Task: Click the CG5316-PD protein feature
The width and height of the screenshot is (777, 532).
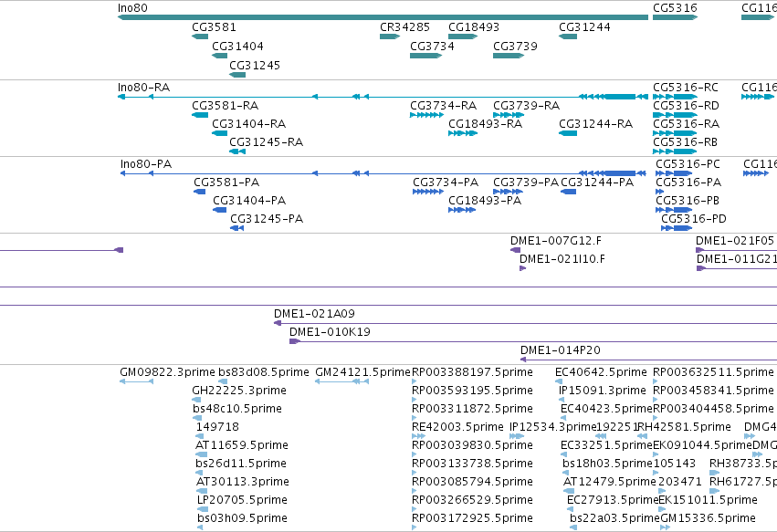Action: pos(677,228)
